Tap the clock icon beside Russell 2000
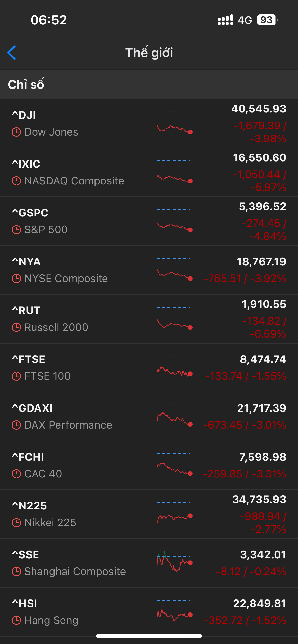The width and height of the screenshot is (298, 644). [17, 328]
